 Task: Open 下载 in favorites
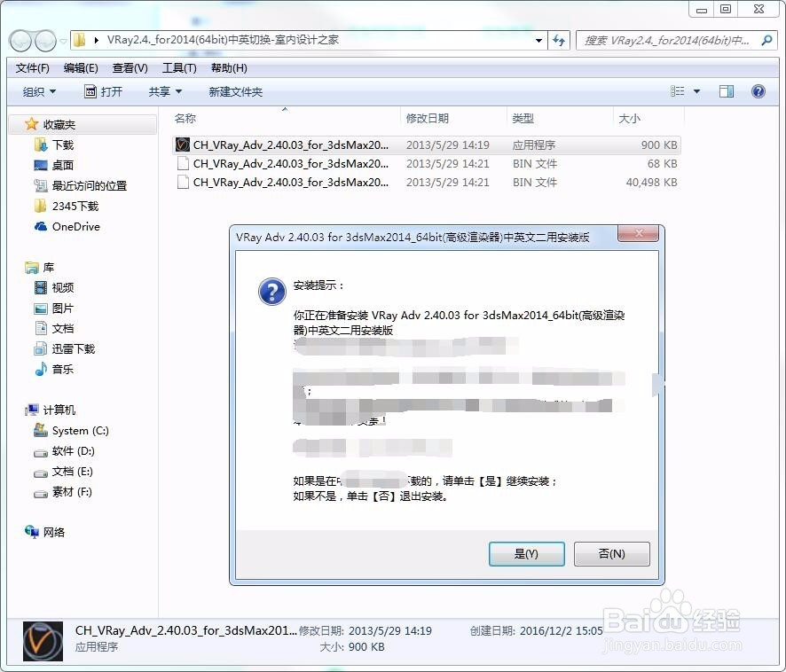coord(55,145)
